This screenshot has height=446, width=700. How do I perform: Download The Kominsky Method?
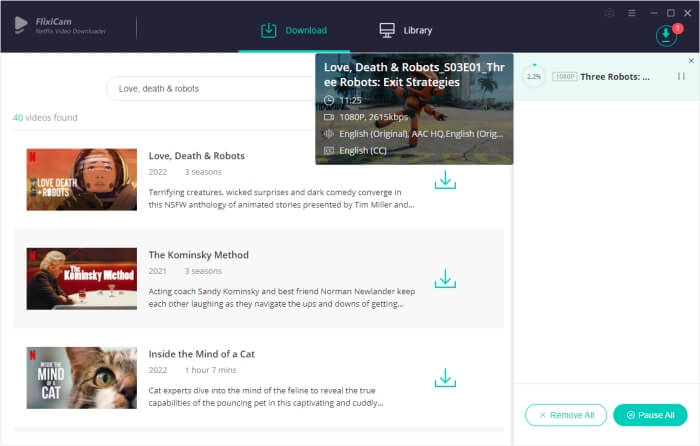(x=445, y=279)
